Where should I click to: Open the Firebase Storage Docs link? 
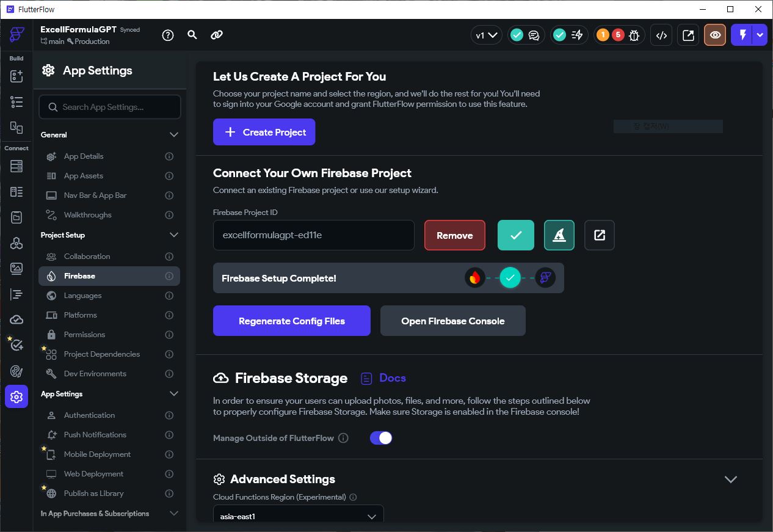tap(383, 378)
